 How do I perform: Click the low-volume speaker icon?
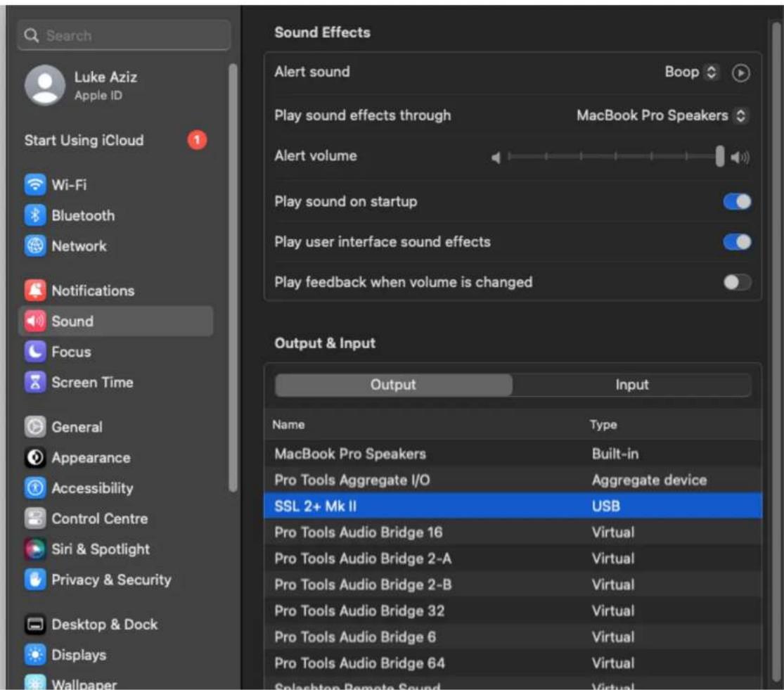pos(496,158)
